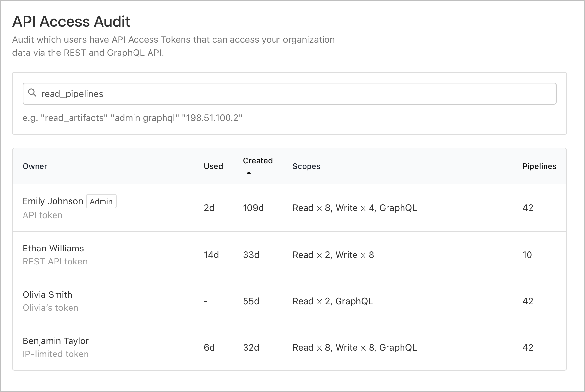Click Olivia Smith's GraphQL scope text
585x392 pixels.
354,301
